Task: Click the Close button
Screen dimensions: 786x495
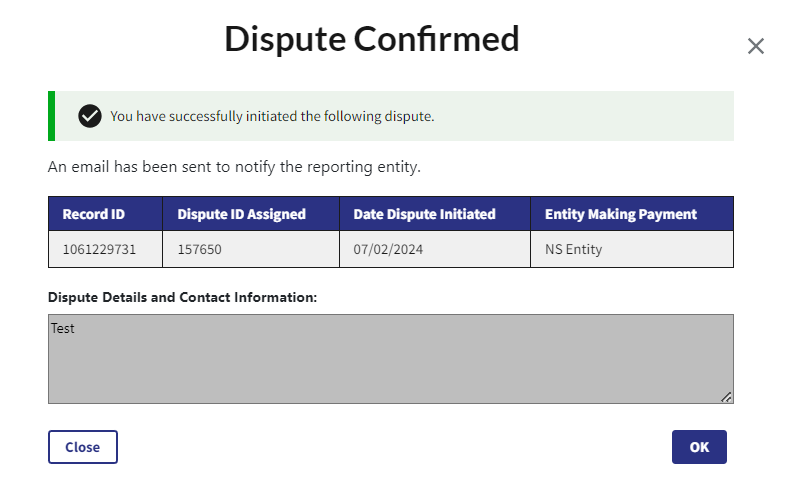Action: click(83, 447)
